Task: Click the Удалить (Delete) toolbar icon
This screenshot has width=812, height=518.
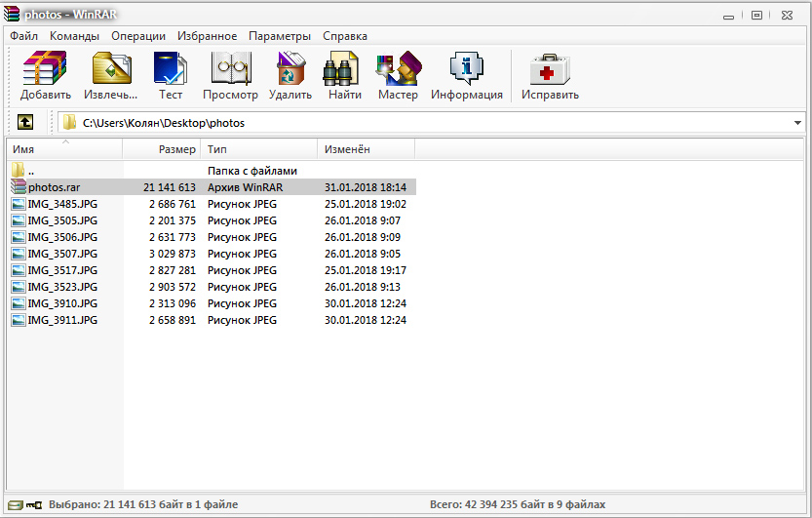Action: click(x=290, y=68)
